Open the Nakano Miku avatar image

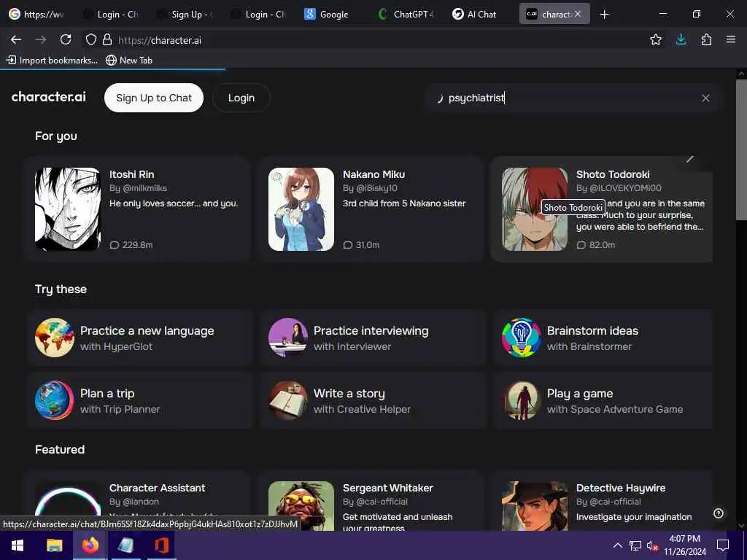(x=301, y=209)
